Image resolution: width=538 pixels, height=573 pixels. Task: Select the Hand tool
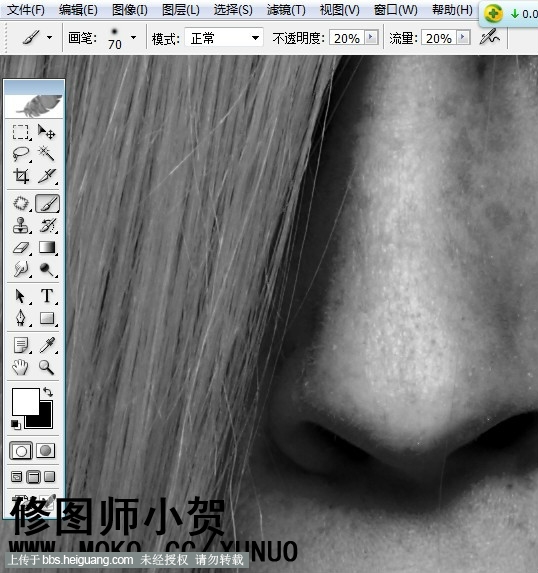click(x=20, y=367)
